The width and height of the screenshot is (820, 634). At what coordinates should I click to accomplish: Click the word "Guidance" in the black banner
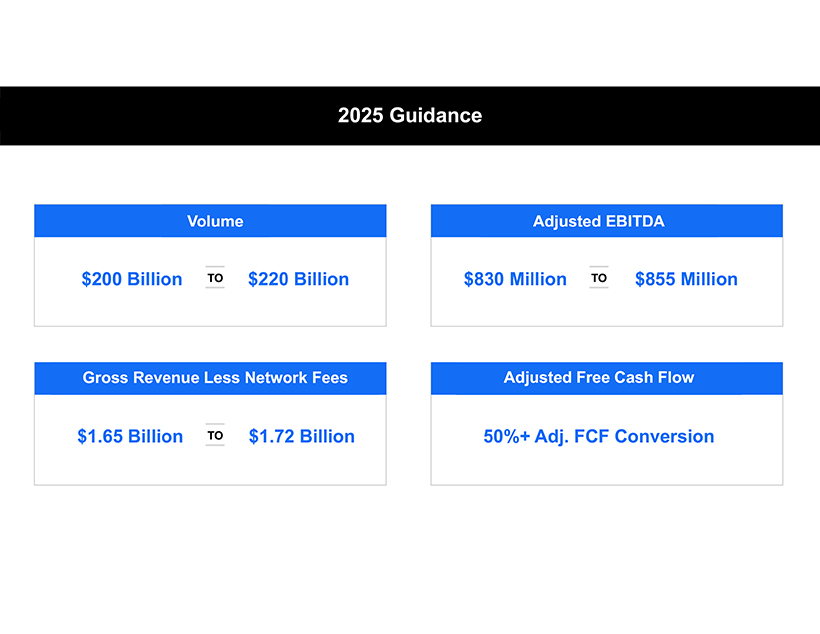[x=436, y=115]
